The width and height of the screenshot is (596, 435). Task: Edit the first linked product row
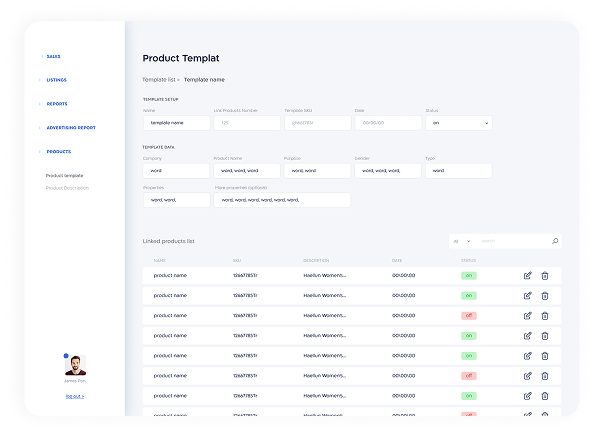pos(527,276)
